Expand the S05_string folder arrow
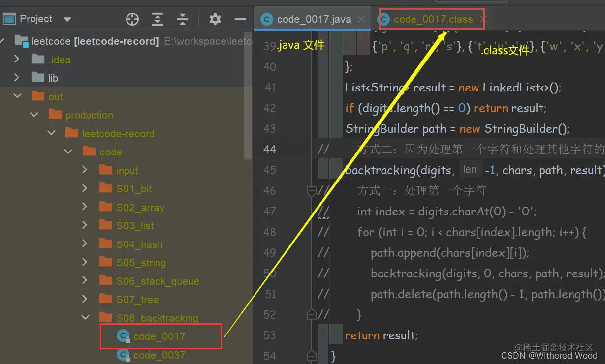 tap(85, 262)
